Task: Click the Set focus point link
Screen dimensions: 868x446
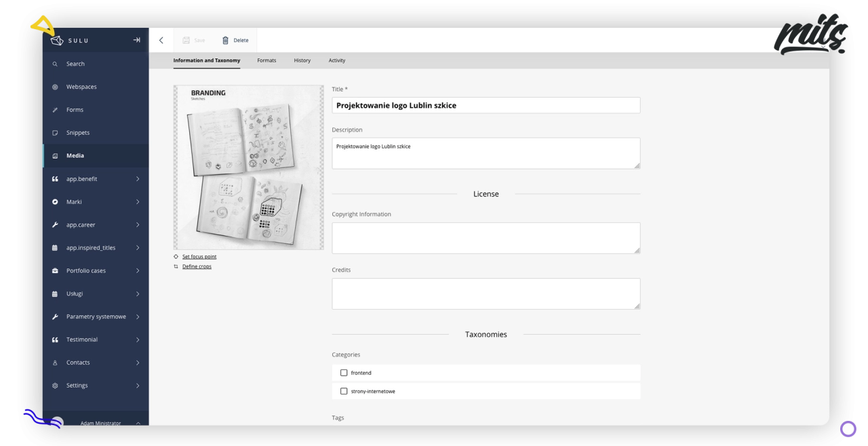Action: tap(199, 257)
